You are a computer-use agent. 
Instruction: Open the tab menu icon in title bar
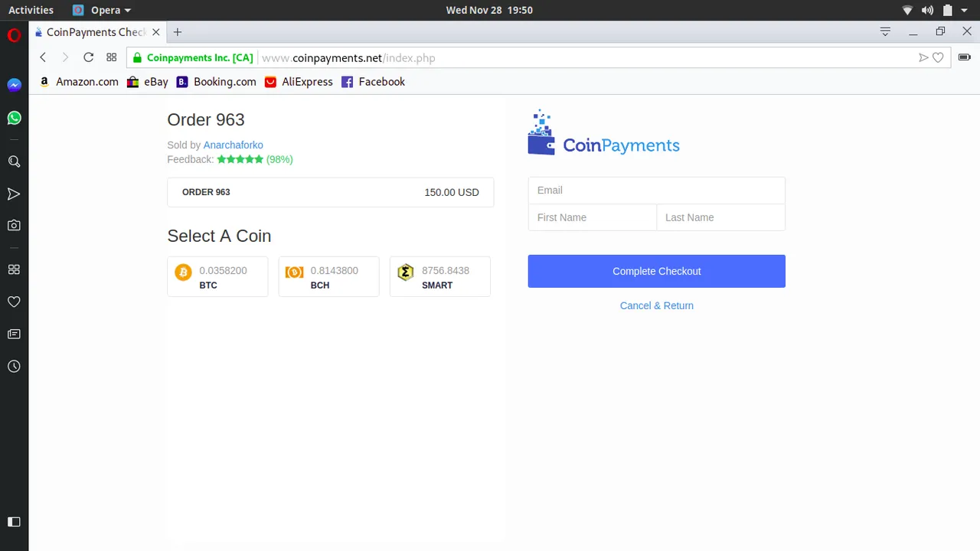click(885, 32)
